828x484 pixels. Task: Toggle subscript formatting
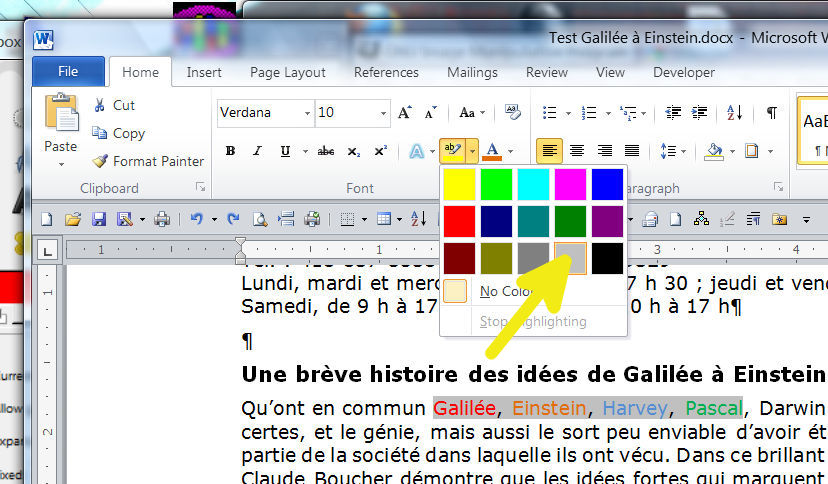[x=353, y=151]
